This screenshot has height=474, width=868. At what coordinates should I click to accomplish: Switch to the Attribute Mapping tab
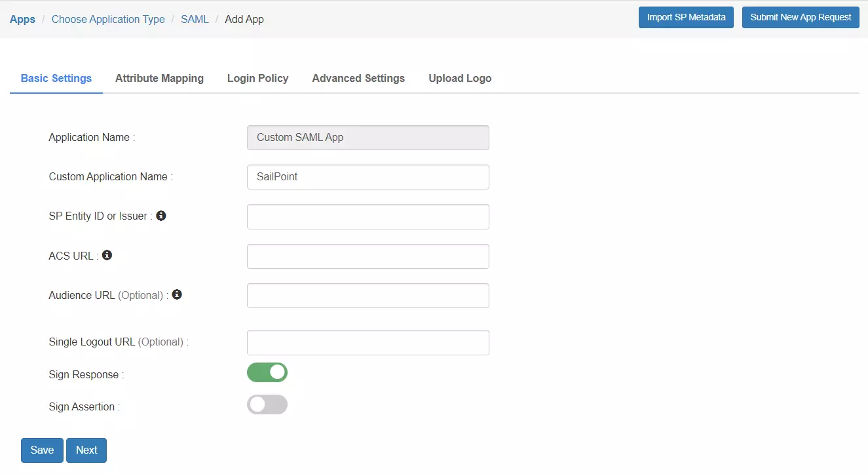[x=159, y=78]
